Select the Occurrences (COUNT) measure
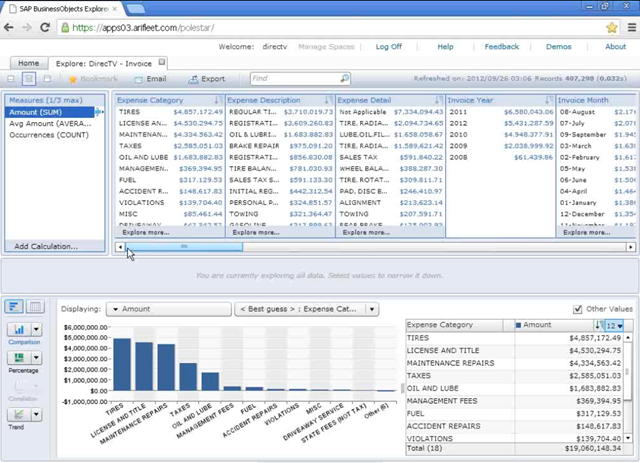Screen dimensions: 640x463 [49, 135]
